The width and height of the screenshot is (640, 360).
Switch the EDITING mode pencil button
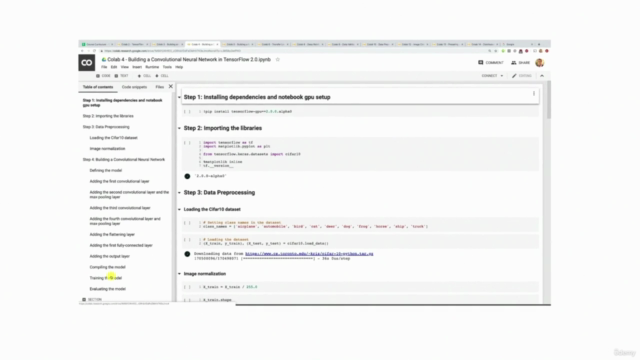click(522, 76)
